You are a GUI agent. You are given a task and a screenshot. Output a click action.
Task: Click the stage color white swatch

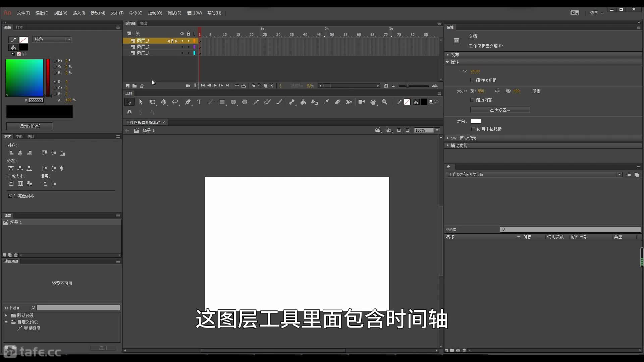pyautogui.click(x=476, y=121)
